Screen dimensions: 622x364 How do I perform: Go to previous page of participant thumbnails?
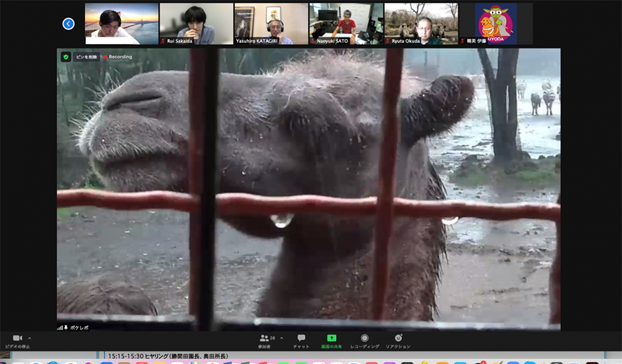tap(68, 24)
